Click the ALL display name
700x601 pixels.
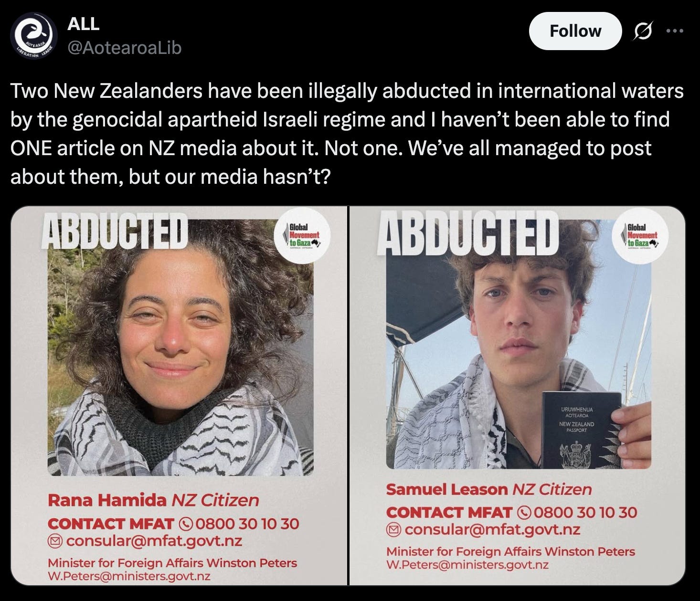(x=83, y=24)
